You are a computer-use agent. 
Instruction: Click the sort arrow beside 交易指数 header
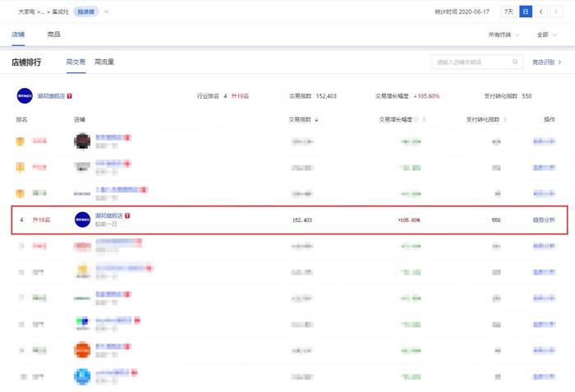click(317, 120)
